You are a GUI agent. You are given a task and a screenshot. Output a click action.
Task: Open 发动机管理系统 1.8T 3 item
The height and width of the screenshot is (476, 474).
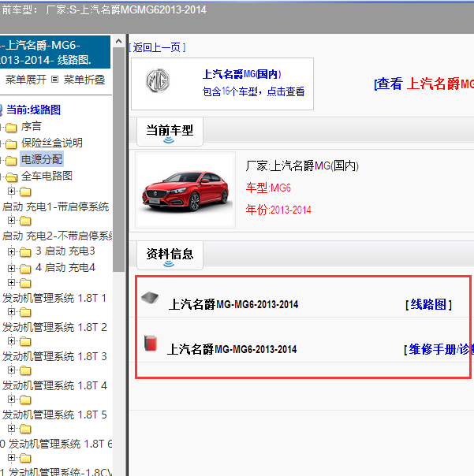click(54, 356)
